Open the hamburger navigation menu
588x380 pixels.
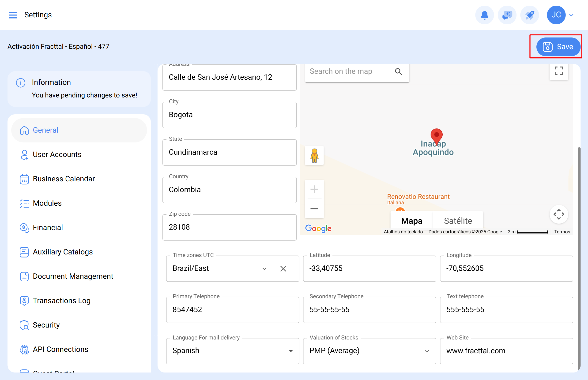coord(13,15)
